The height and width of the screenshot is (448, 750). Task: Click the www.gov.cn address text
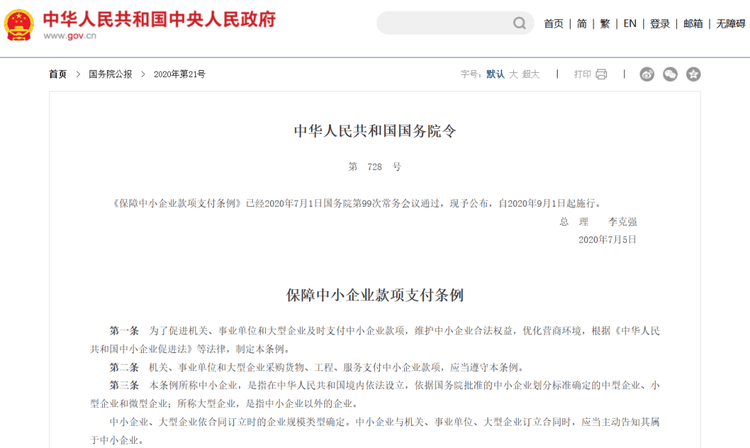tap(70, 36)
